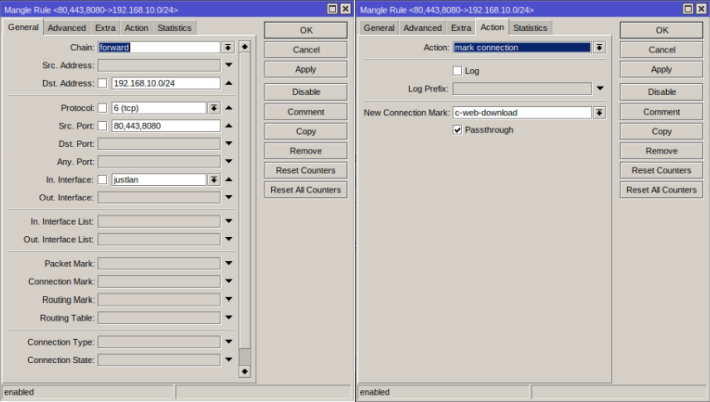Close the left Mangle Rule window

345,9
